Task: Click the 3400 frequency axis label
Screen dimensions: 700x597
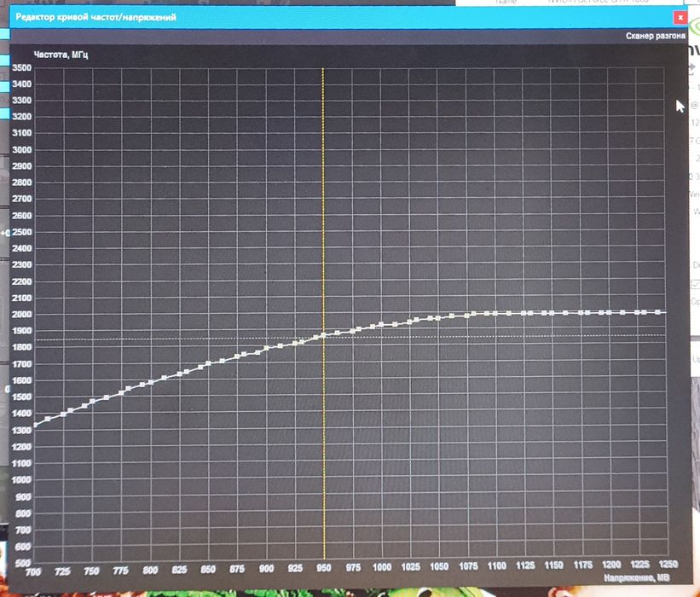Action: 22,84
